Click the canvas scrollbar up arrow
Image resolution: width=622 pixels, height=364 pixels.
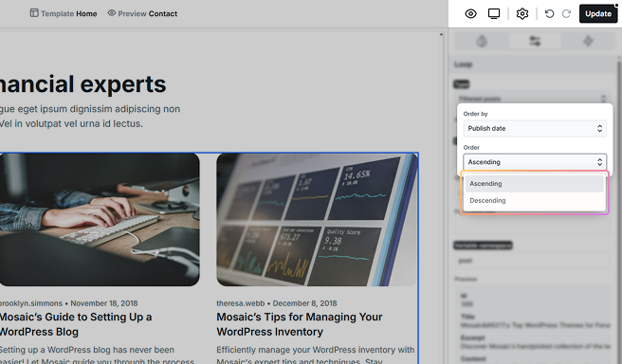click(x=441, y=35)
